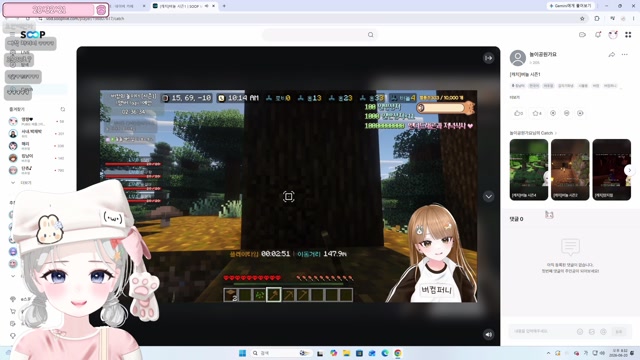Open the search magnifier in SOOP search bar
The width and height of the screenshot is (640, 360).
coord(370,35)
